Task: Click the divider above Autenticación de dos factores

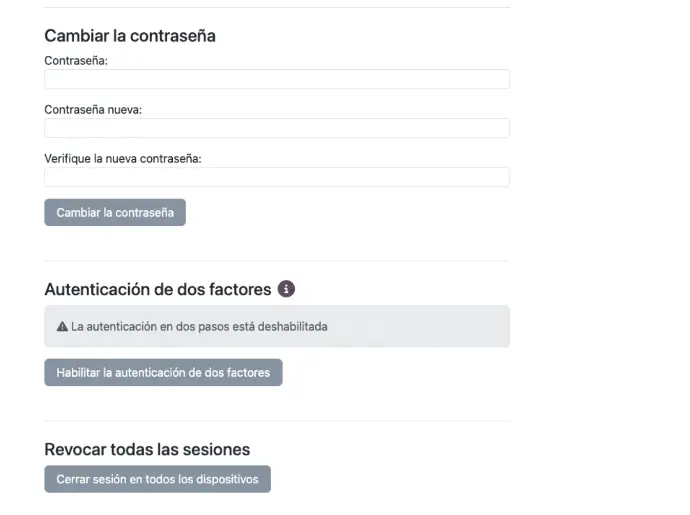Action: tap(277, 261)
